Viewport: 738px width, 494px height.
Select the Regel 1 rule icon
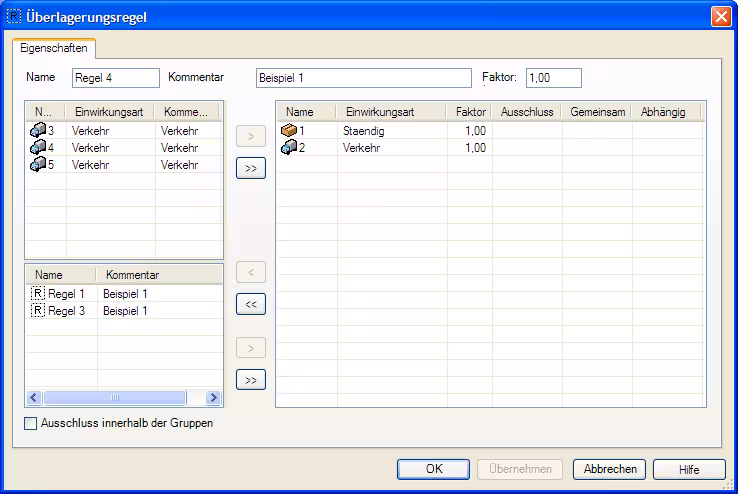pyautogui.click(x=38, y=293)
